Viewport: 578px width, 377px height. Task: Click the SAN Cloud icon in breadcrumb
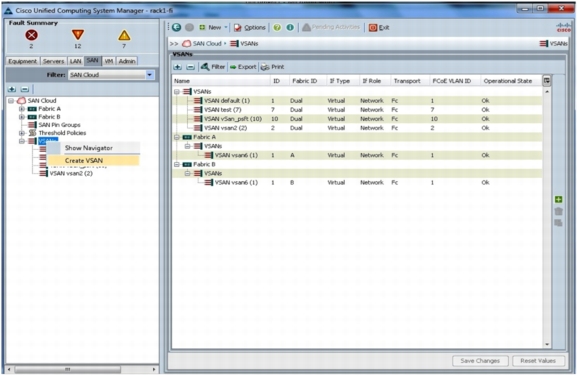tap(187, 43)
